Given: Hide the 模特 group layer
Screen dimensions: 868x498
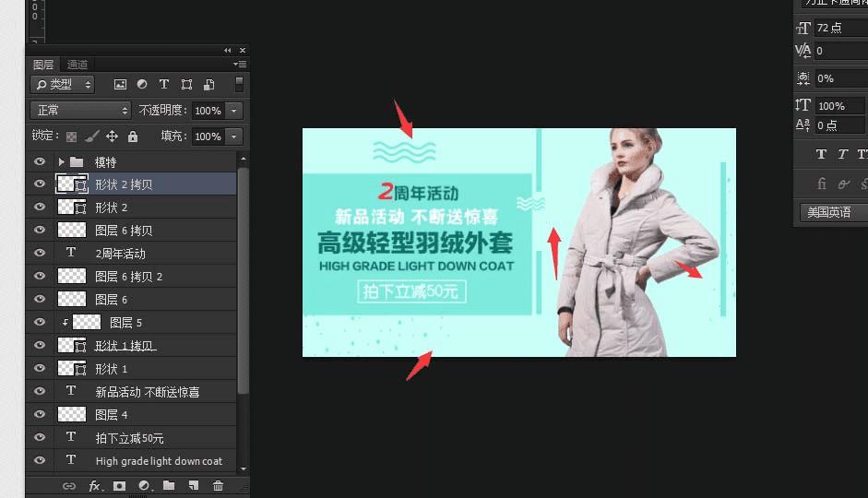Looking at the screenshot, I should [40, 161].
